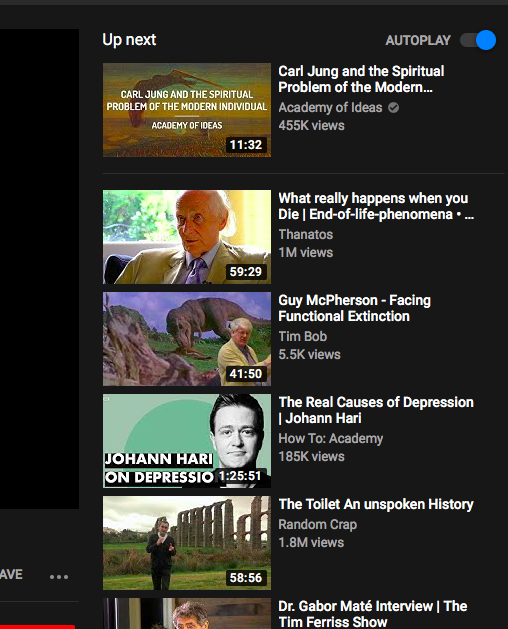Click title 'Dr. Gabor Maté Interview'
The height and width of the screenshot is (629, 508).
click(373, 614)
